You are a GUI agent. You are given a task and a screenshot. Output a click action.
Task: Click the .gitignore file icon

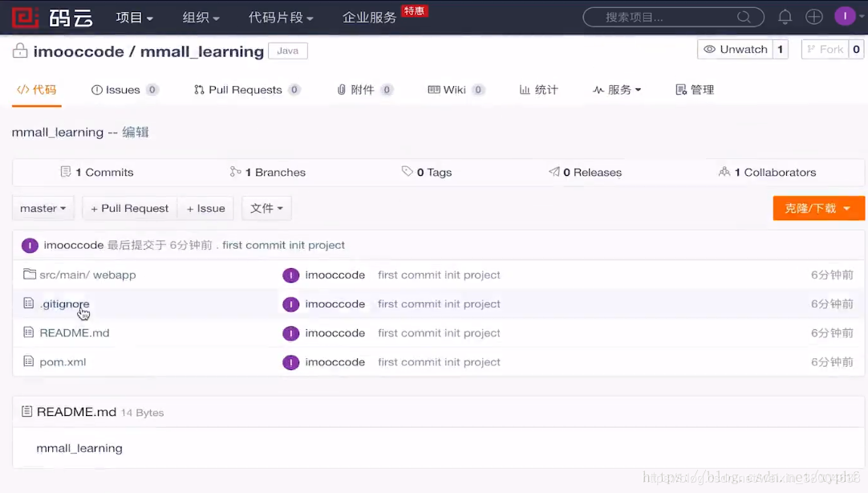coord(29,303)
